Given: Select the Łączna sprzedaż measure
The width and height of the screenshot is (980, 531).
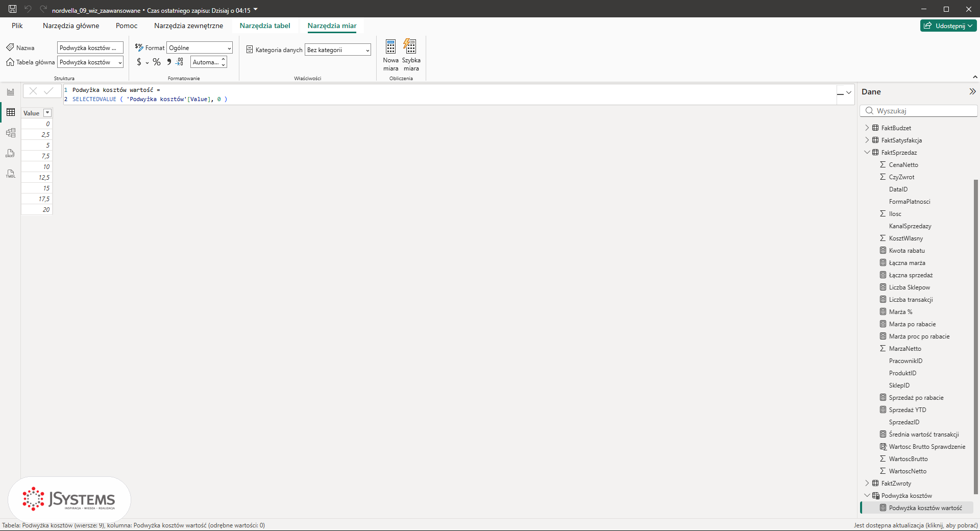Looking at the screenshot, I should tap(911, 275).
